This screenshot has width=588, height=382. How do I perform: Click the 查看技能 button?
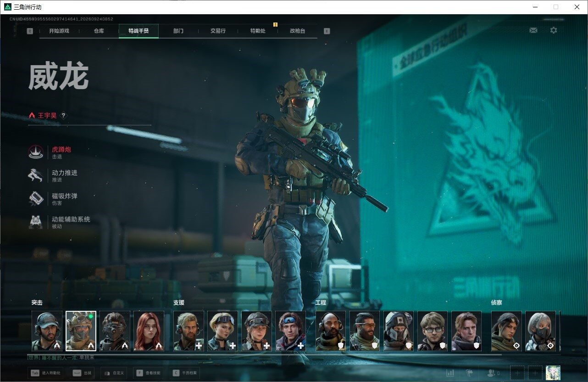(148, 373)
